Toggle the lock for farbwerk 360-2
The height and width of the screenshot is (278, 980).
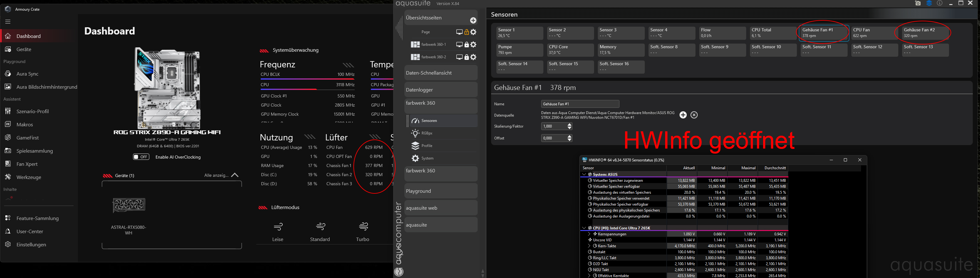[466, 57]
